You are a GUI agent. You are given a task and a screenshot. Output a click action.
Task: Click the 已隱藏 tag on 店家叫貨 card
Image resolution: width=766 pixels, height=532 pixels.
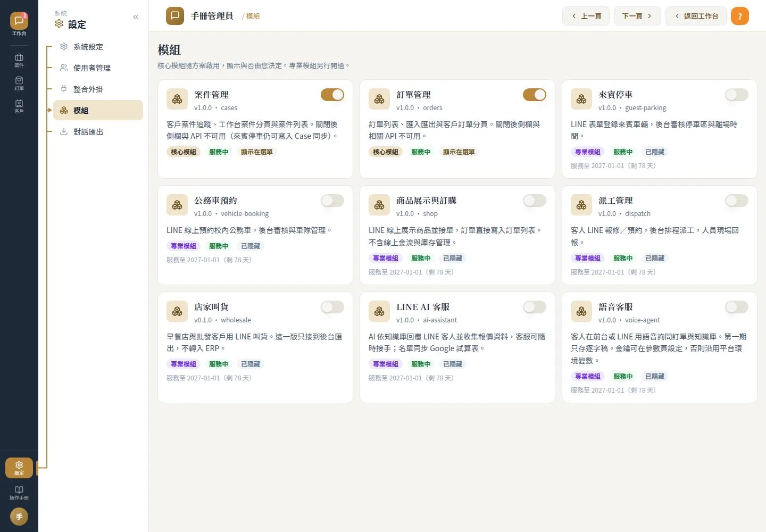[x=251, y=364]
